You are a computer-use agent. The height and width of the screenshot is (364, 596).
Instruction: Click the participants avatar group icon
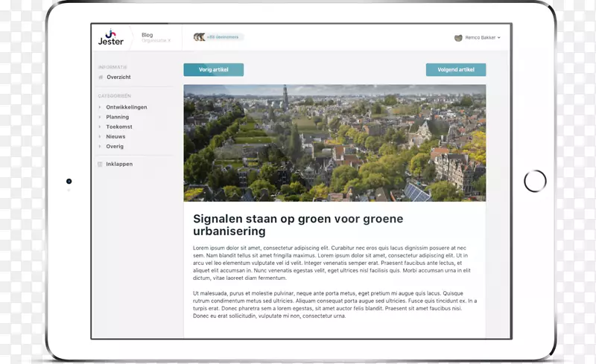pos(199,37)
